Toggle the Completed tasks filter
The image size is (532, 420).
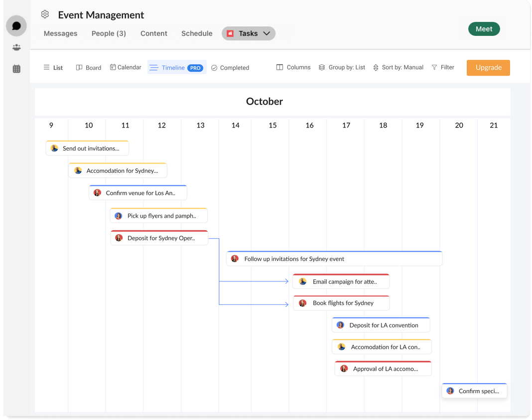coord(230,67)
